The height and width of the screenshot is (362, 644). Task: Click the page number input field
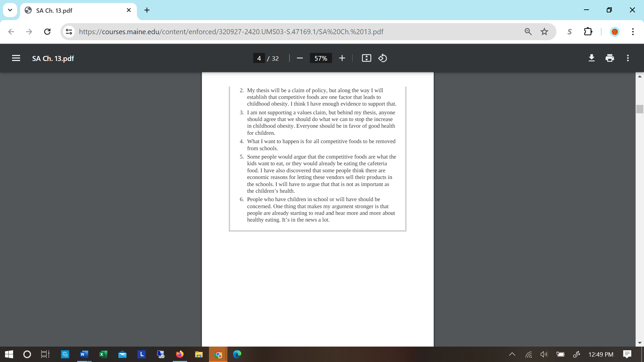point(259,58)
